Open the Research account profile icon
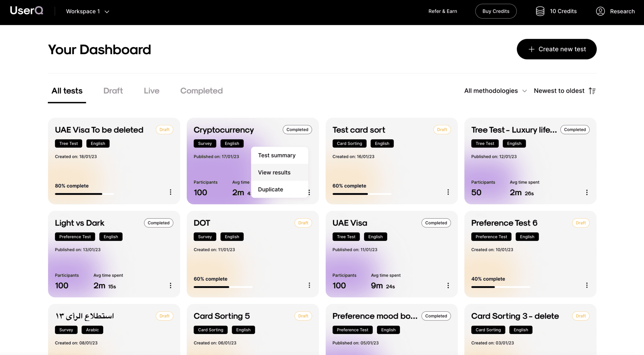Viewport: 644px width, 355px height. tap(600, 11)
